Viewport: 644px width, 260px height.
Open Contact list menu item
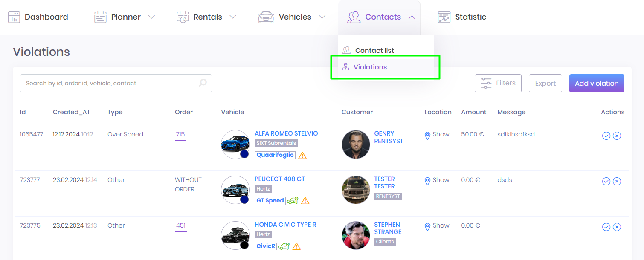[374, 50]
